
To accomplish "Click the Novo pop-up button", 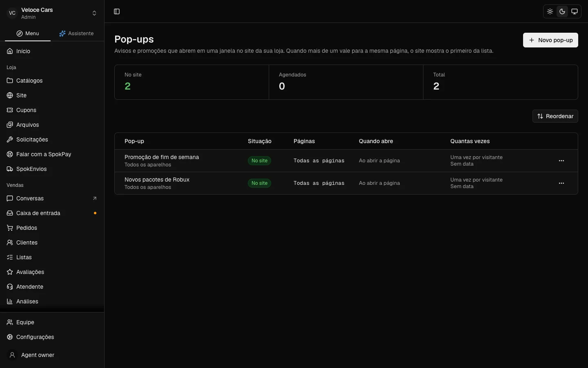I will (x=550, y=40).
